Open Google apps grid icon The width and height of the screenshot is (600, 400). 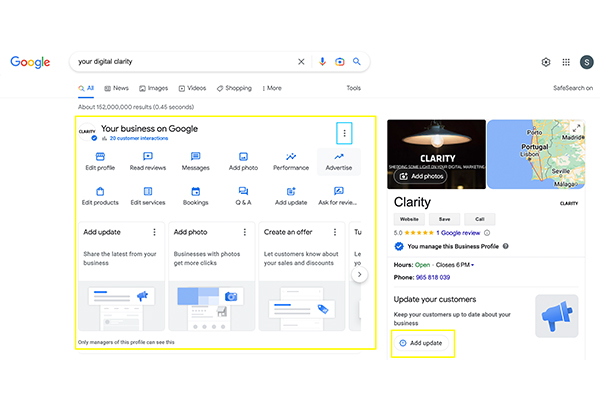pyautogui.click(x=566, y=62)
